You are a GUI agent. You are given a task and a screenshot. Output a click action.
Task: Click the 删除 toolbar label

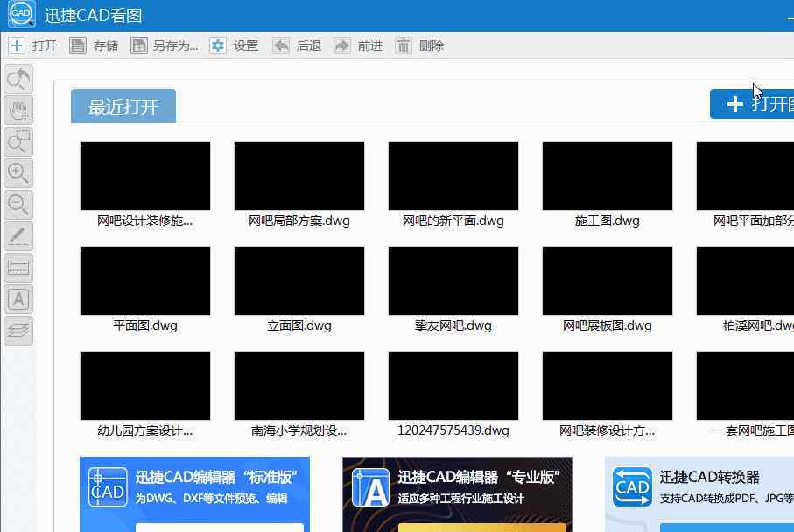432,46
